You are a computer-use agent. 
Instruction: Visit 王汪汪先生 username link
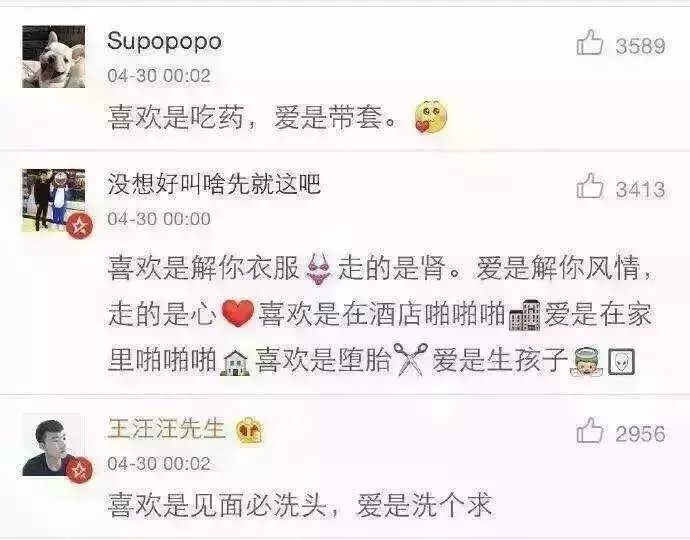click(166, 428)
